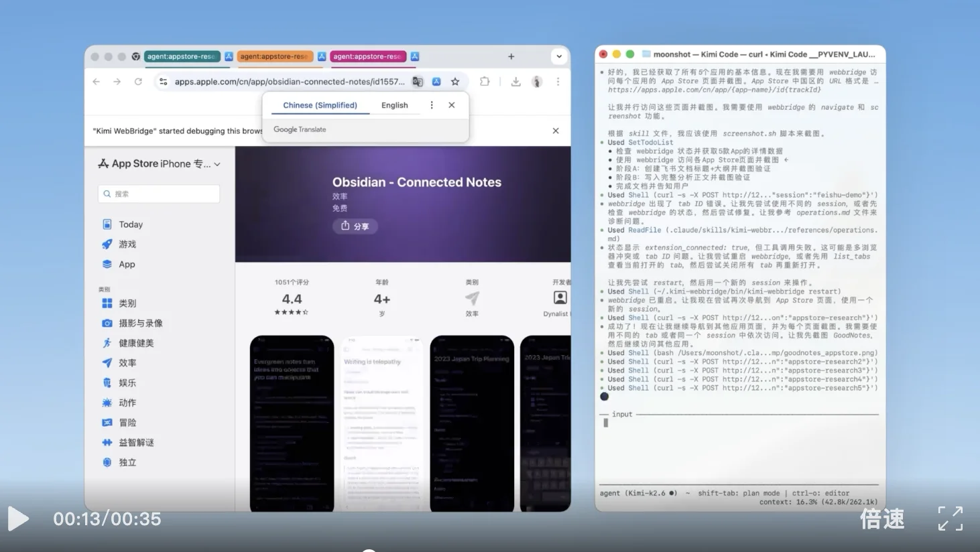Click the video play button

[18, 519]
